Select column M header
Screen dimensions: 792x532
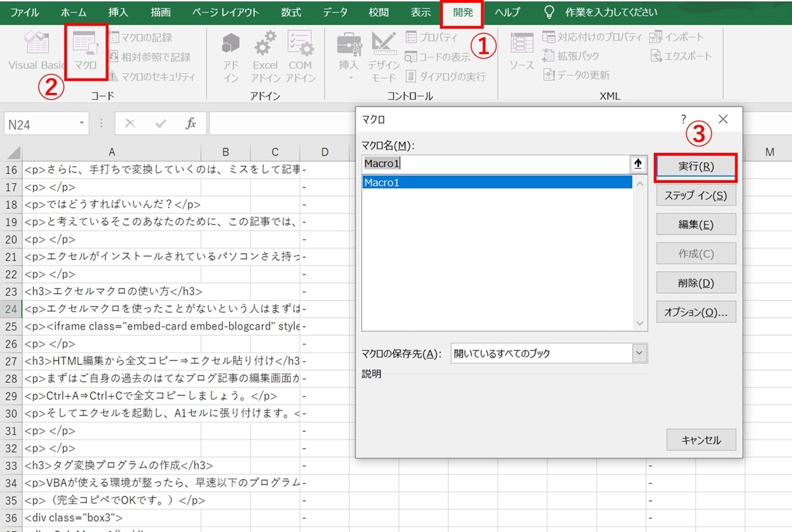(770, 152)
